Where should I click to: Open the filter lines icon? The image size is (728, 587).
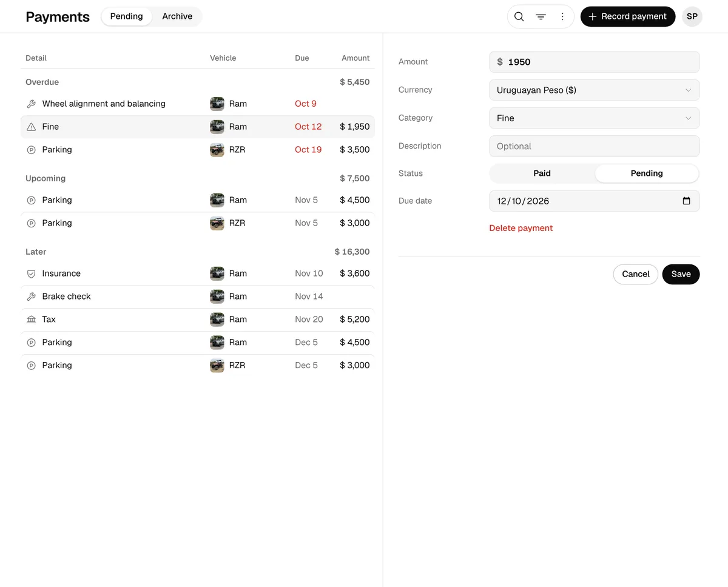click(x=541, y=16)
